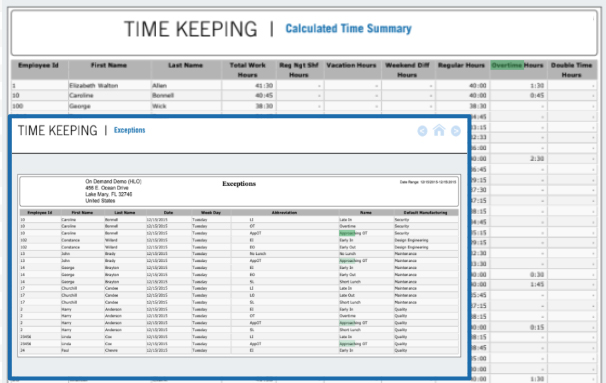Go forward using the right arrow icon
The height and width of the screenshot is (383, 606).
(x=456, y=131)
